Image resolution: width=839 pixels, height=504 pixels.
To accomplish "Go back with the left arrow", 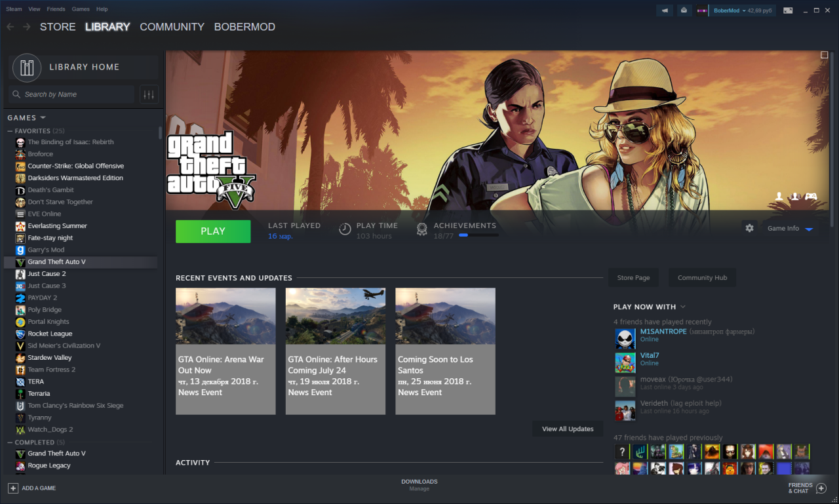I will 10,27.
